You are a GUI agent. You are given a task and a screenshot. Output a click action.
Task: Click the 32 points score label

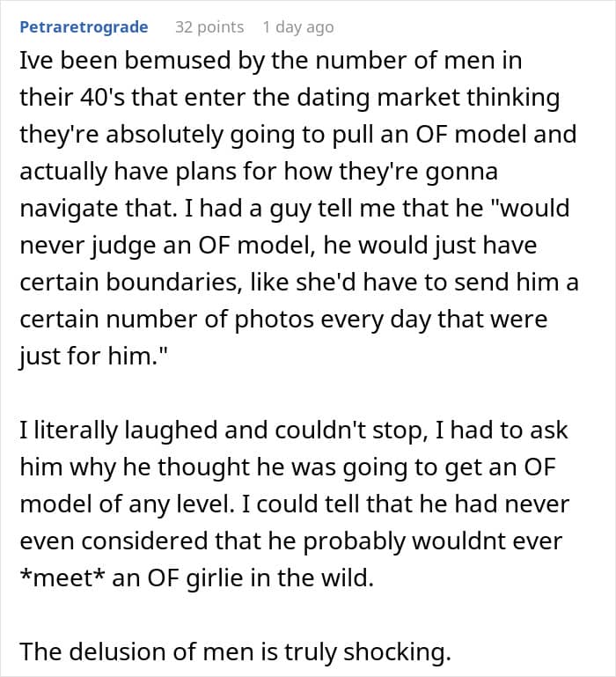[209, 27]
